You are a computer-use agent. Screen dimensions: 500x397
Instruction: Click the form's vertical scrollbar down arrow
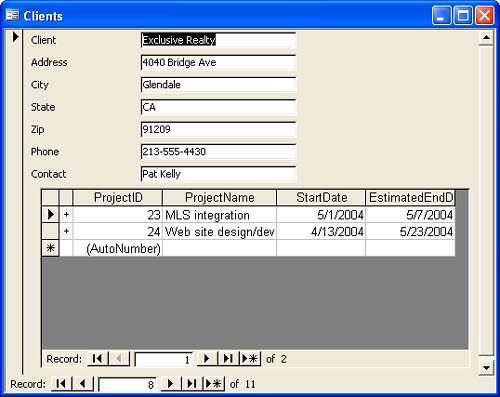tap(486, 368)
